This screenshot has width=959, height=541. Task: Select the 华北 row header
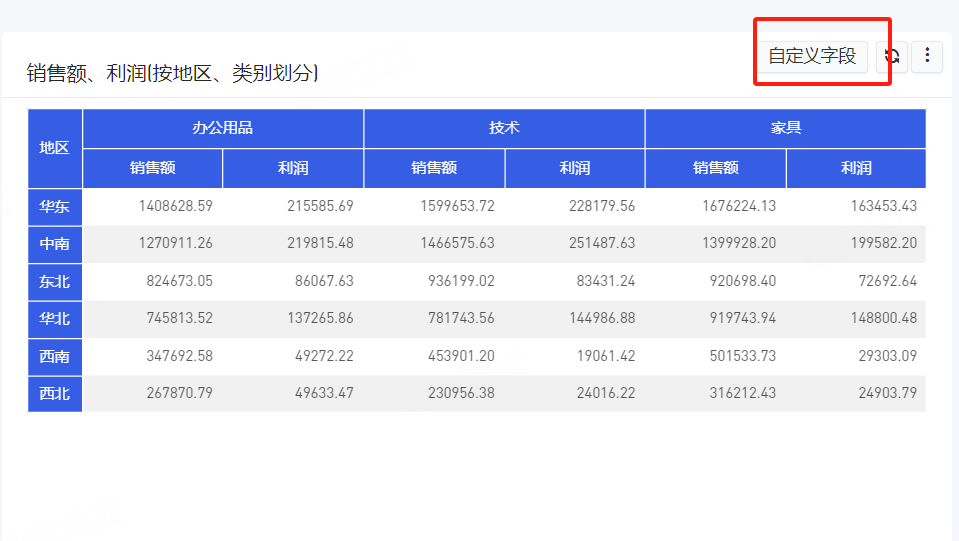(x=55, y=319)
